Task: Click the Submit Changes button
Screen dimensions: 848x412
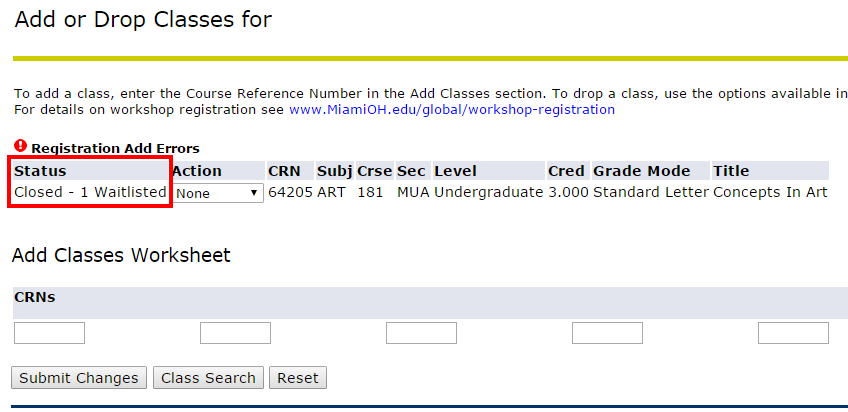Action: [79, 377]
